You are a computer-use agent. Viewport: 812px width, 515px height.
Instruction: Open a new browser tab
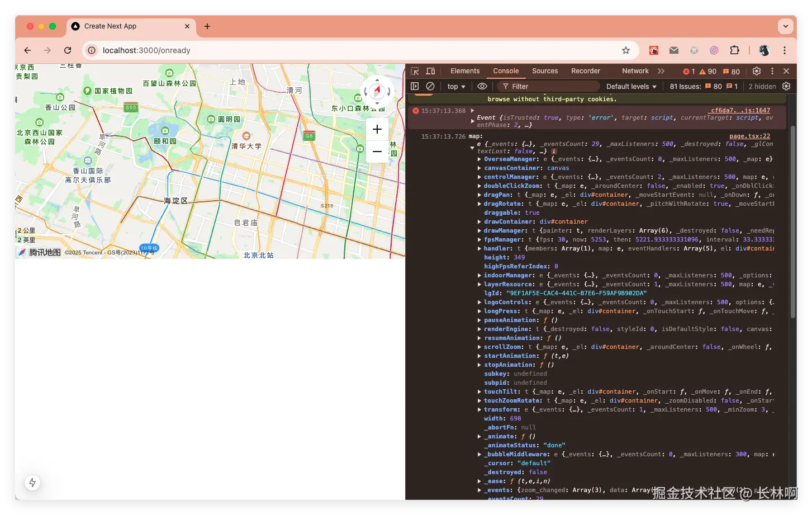(x=207, y=26)
